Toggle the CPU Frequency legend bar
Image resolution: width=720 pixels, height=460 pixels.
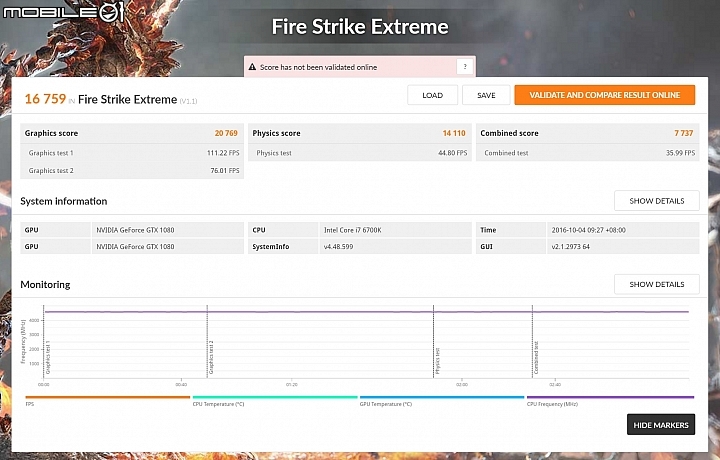610,397
